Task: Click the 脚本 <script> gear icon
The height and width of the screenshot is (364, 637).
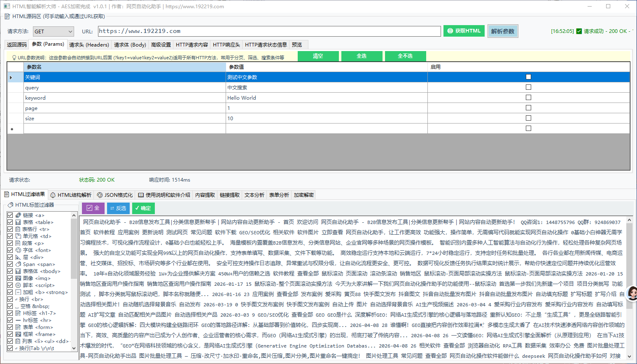Action: click(18, 285)
